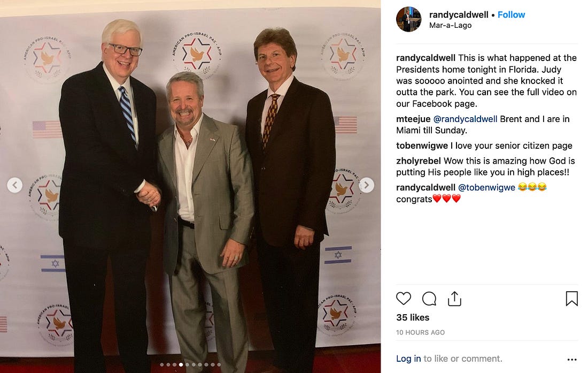Image resolution: width=588 pixels, height=373 pixels.
Task: Open commenter mteejue's profile
Action: coord(413,119)
